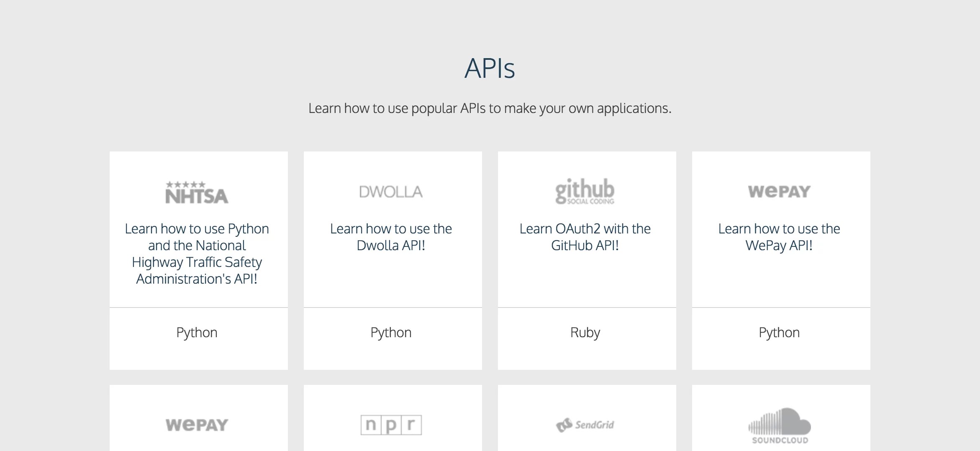
Task: Click the SoundCloud logo
Action: pos(779,426)
